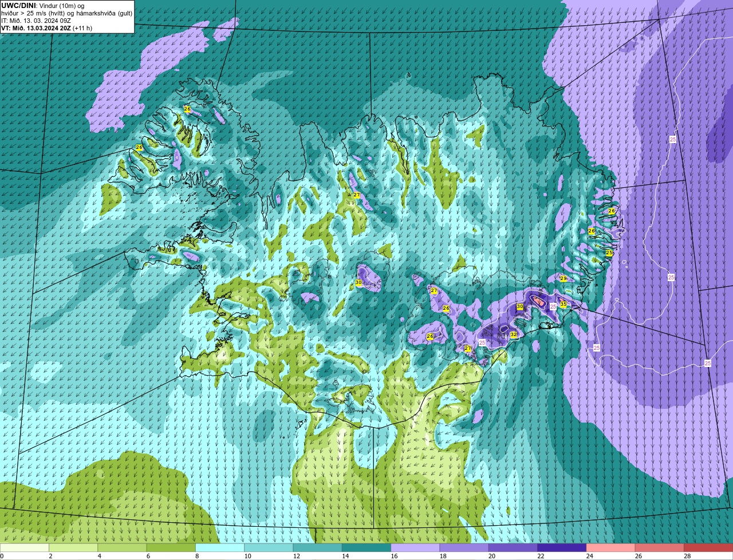This screenshot has height=560, width=733.
Task: Click the dark teal 14–16 m/s legend swatch
Action: pyautogui.click(x=366, y=547)
